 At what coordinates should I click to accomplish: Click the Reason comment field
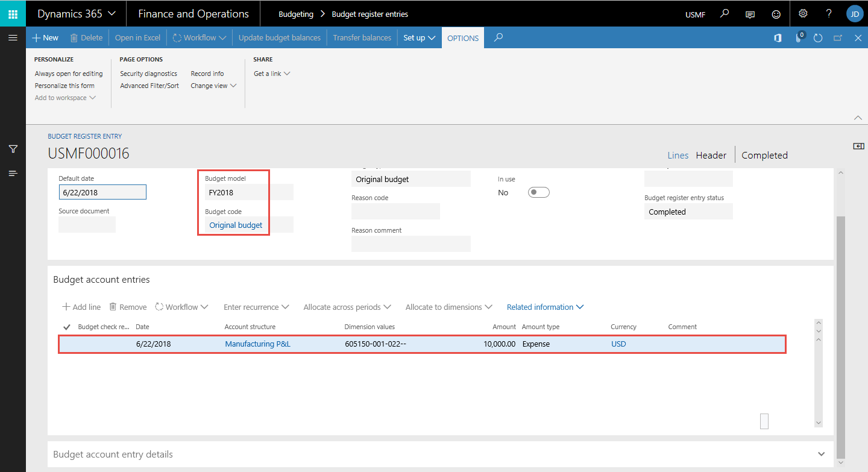[411, 244]
